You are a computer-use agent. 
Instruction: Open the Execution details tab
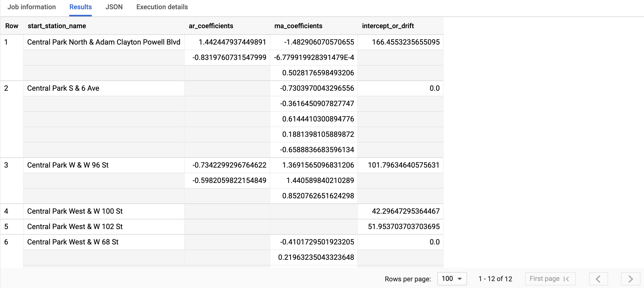click(x=162, y=7)
